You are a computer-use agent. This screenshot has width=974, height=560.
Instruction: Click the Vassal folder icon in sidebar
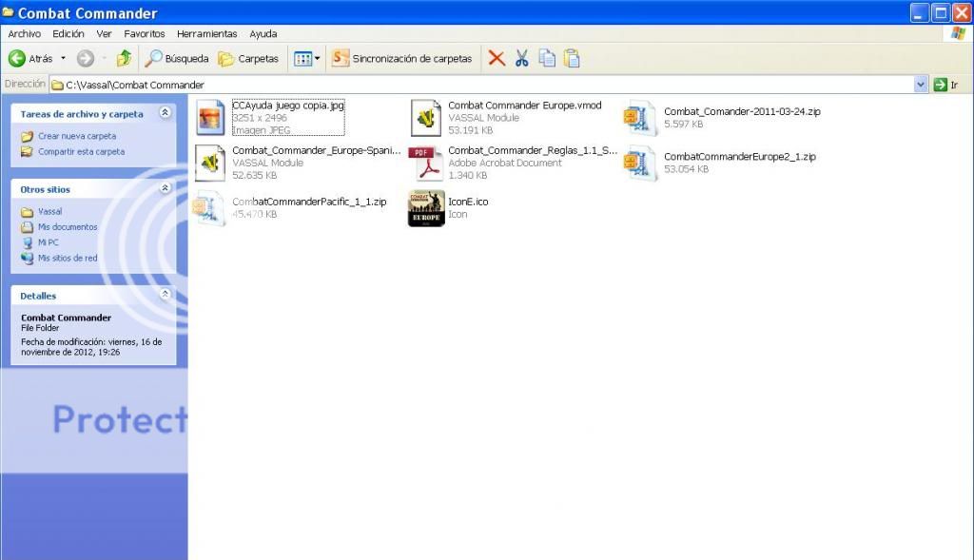coord(27,212)
